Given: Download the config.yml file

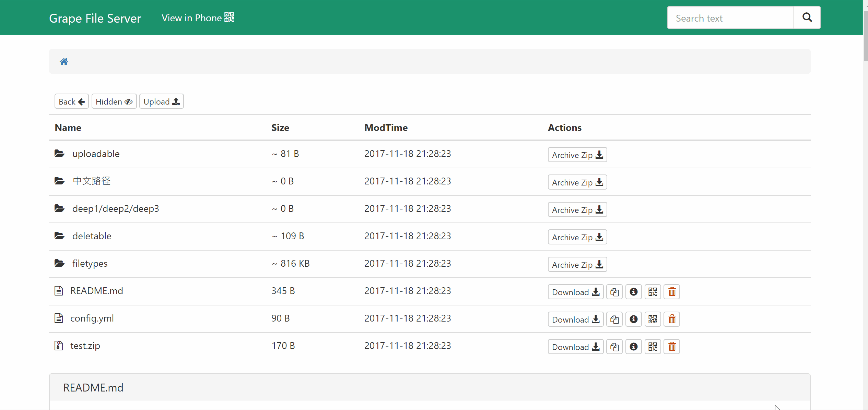Looking at the screenshot, I should [575, 319].
